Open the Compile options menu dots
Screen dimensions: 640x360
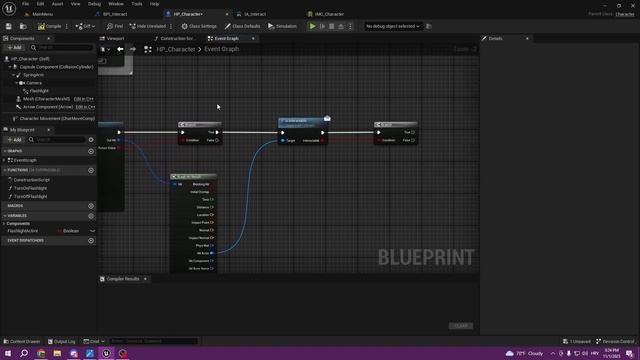67,26
